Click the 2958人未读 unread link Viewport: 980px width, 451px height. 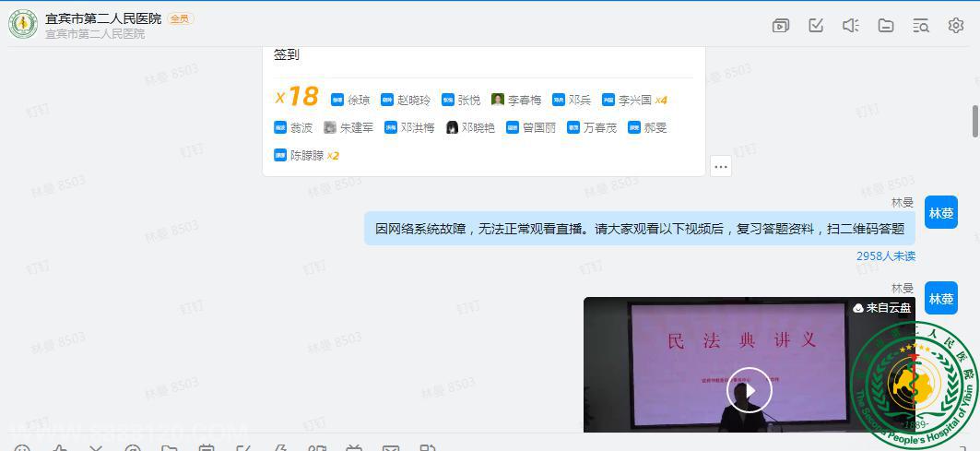coord(885,256)
